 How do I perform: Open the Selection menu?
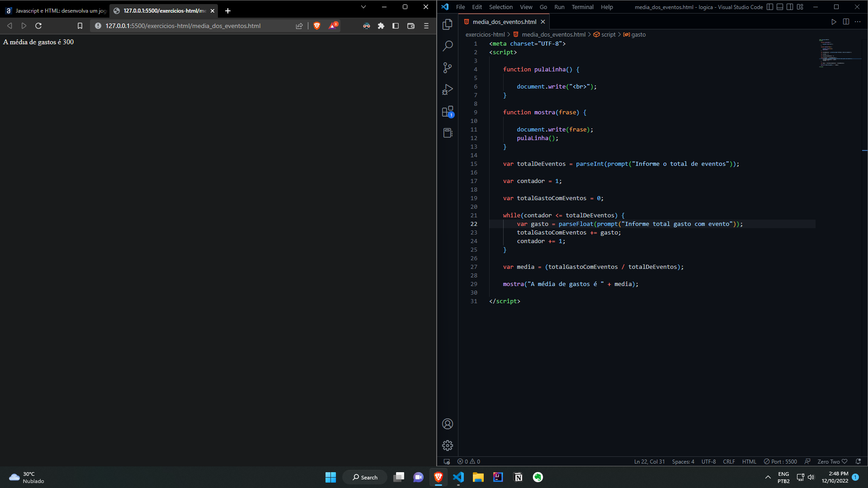click(501, 7)
